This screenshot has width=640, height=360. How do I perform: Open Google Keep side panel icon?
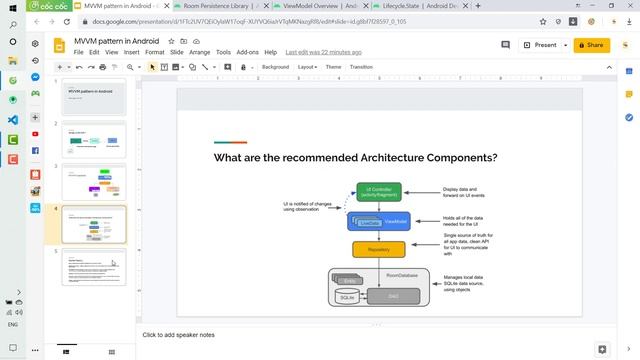click(x=629, y=94)
